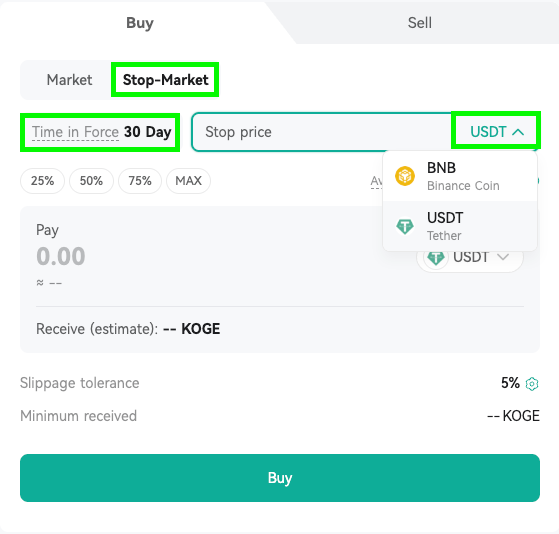Switch to the Buy tab
559x534 pixels.
click(140, 23)
